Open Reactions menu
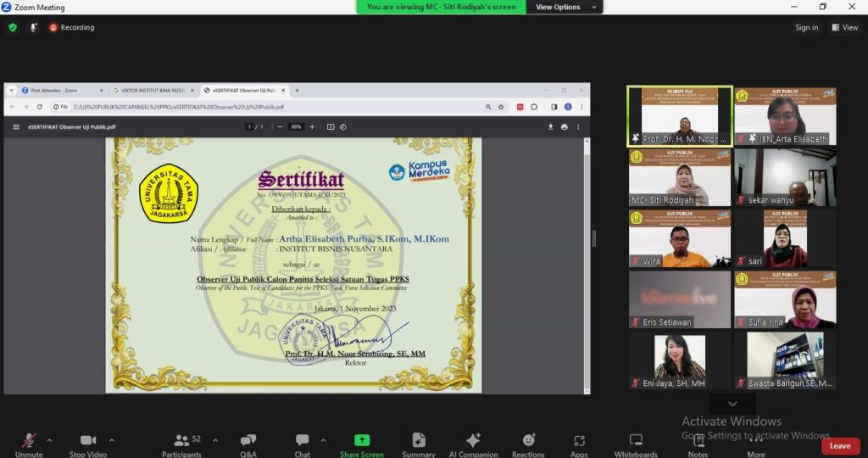Viewport: 868px width, 458px height. point(528,444)
